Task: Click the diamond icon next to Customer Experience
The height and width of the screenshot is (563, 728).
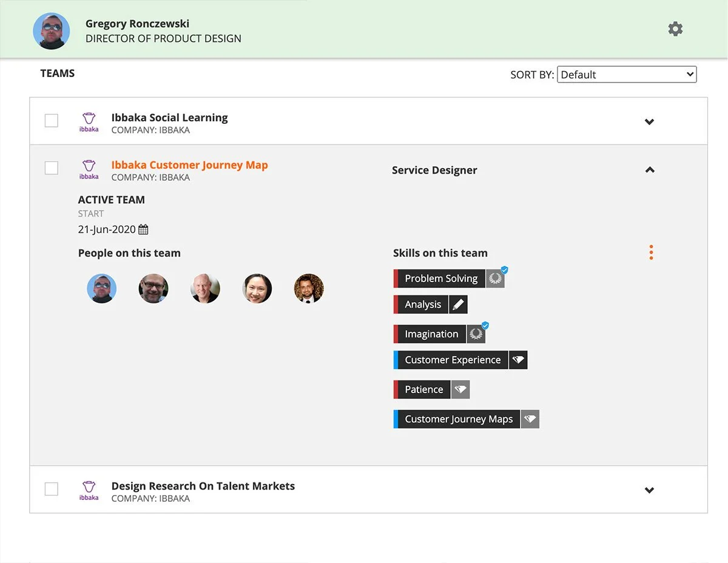Action: [518, 360]
